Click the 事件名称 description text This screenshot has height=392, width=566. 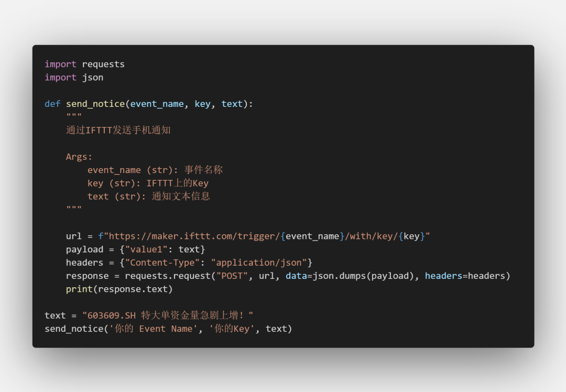(204, 170)
